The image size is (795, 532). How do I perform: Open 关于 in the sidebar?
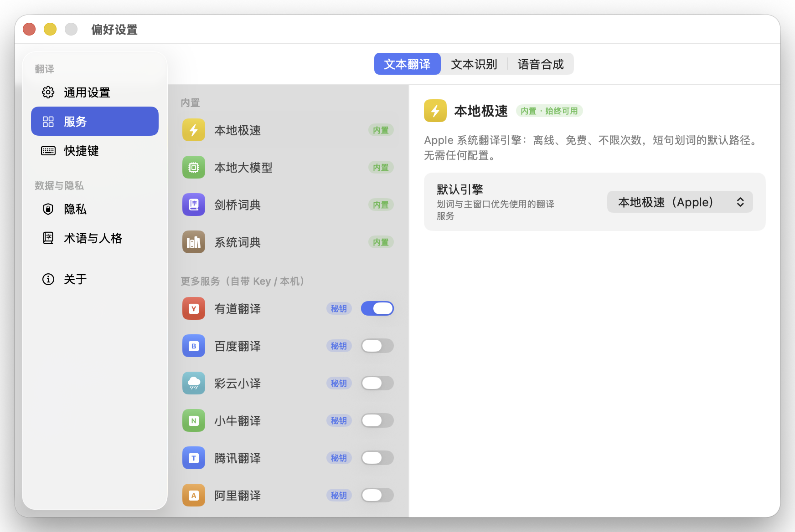click(95, 279)
